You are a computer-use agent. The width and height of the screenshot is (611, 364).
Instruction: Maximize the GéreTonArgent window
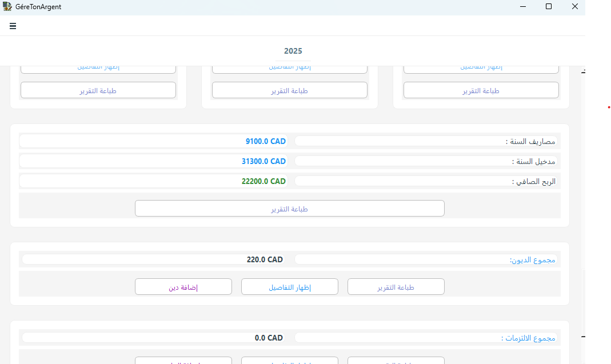tap(549, 7)
